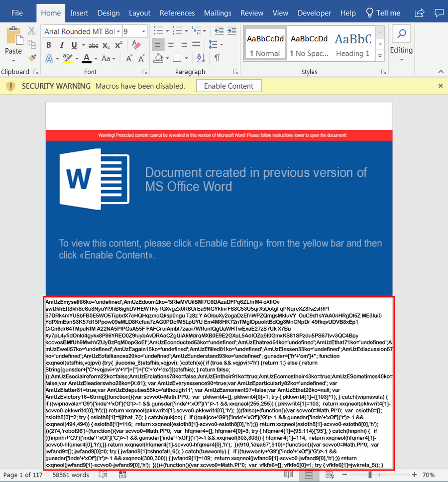Screen dimensions: 448x482
Task: Open the Font dialog launcher
Action: pyautogui.click(x=145, y=72)
